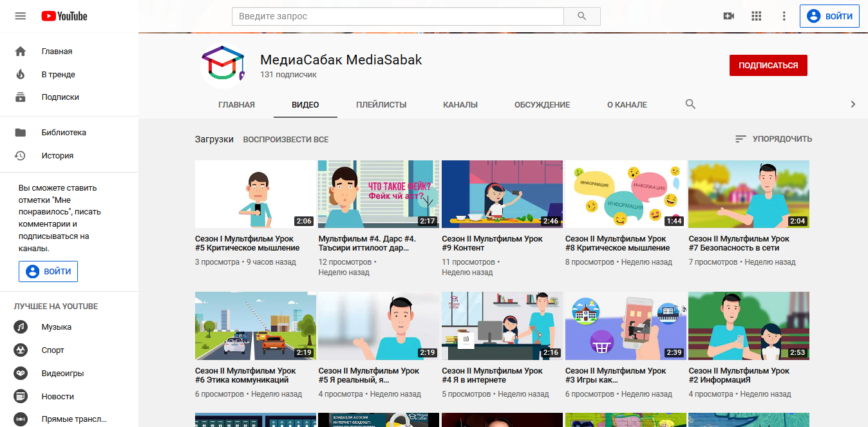
Task: Click the Музыка label in sidebar
Action: (x=57, y=327)
